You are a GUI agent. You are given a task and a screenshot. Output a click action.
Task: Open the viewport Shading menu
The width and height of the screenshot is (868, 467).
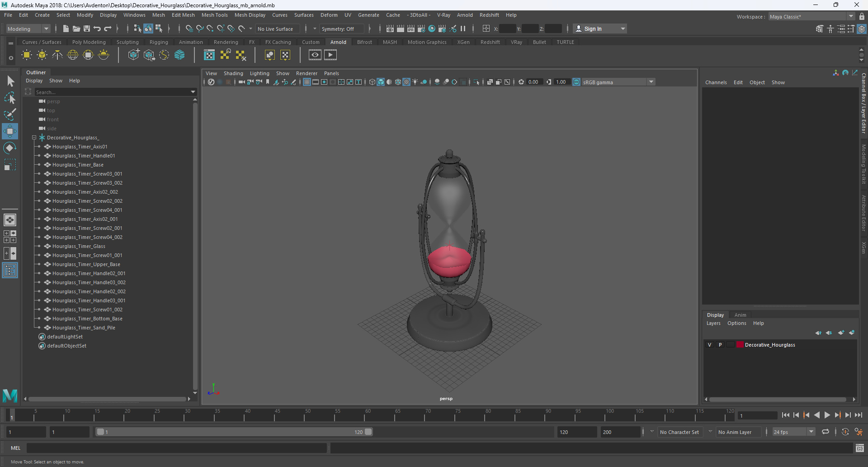(233, 73)
